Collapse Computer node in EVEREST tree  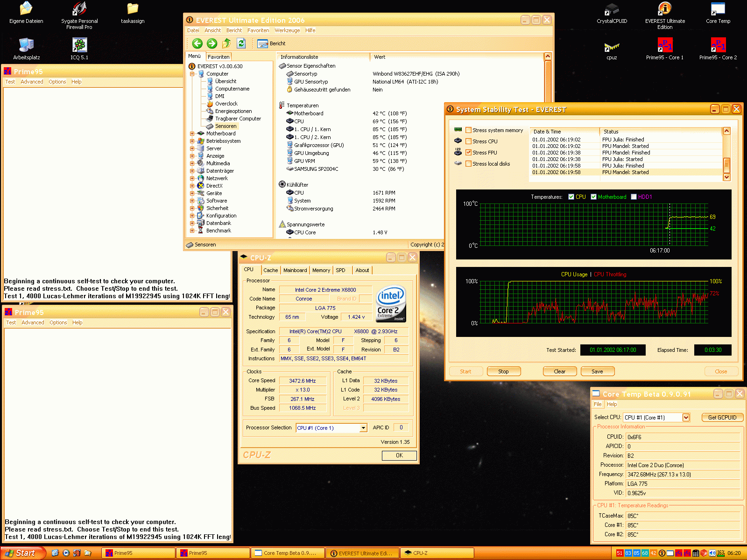point(192,74)
